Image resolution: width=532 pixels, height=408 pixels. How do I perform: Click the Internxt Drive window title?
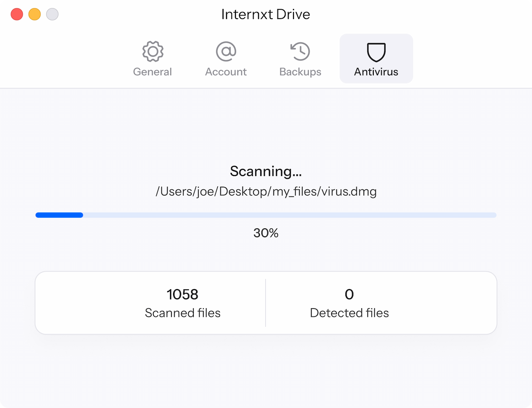(266, 14)
